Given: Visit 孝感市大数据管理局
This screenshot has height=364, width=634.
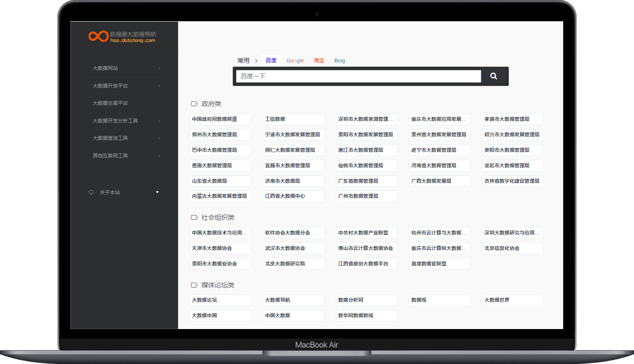Looking at the screenshot, I should pos(513,119).
